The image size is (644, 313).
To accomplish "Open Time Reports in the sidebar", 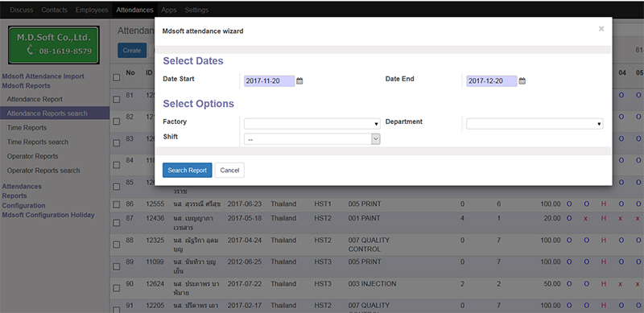I will click(27, 128).
